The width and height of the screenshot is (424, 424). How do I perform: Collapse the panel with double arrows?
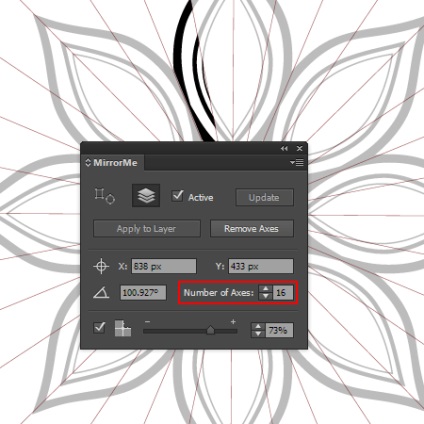pos(284,149)
